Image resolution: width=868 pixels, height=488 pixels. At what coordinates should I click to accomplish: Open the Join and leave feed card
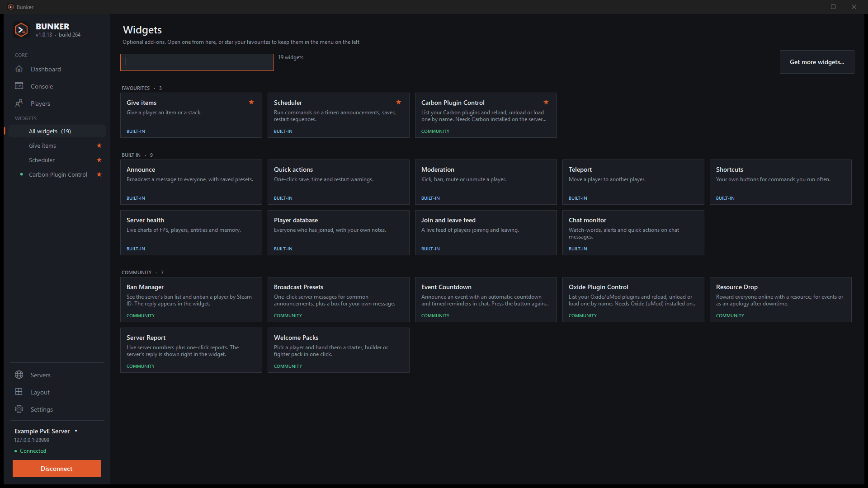pyautogui.click(x=486, y=233)
